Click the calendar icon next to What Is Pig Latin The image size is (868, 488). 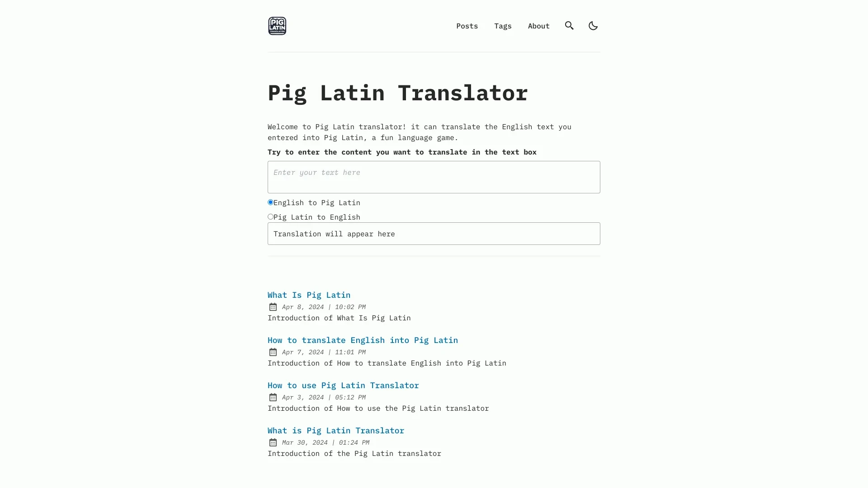[x=273, y=307]
